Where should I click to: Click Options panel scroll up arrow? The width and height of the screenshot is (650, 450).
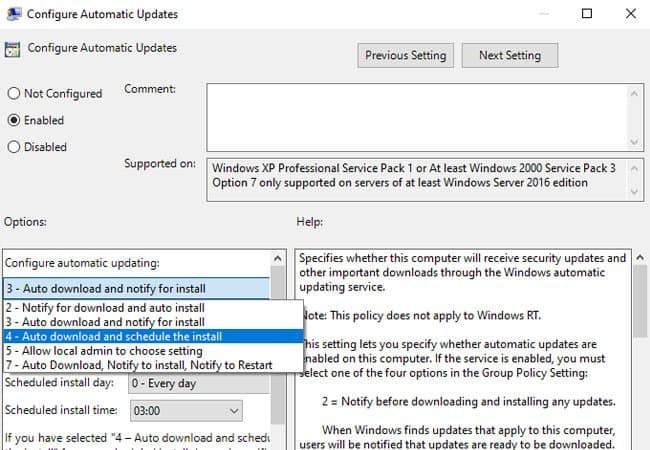point(278,259)
